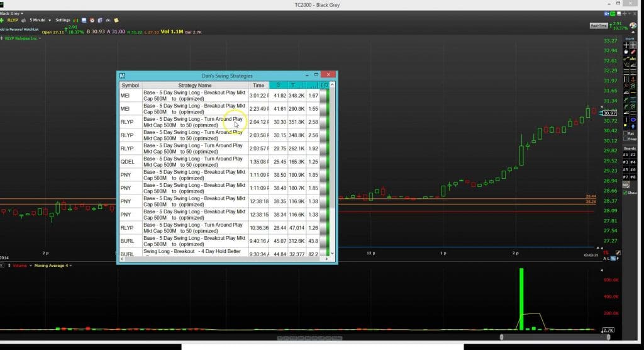Screen dimensions: 644x350
Task: Click dialog horizontal scrollbar right arrow
Action: (326, 259)
